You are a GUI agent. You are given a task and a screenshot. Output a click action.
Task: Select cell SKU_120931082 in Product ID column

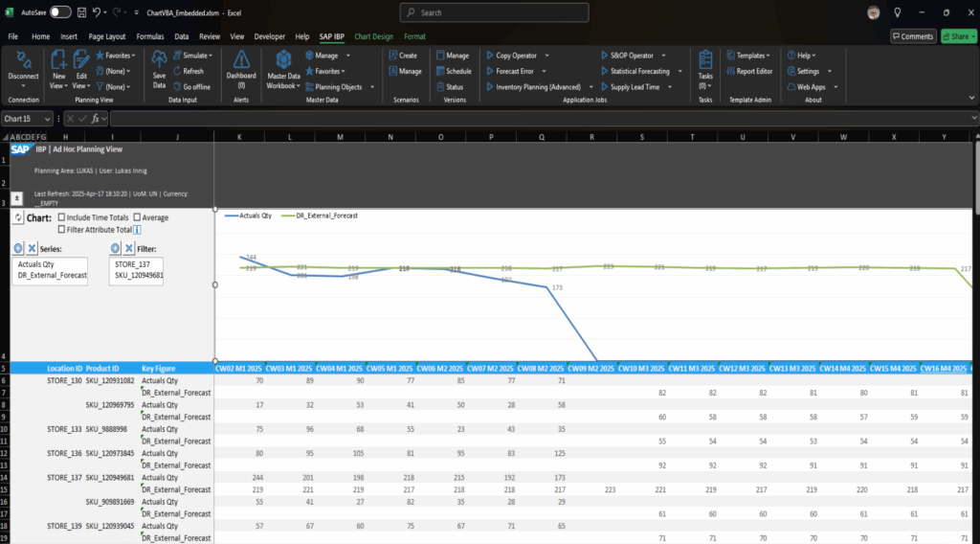tap(110, 380)
